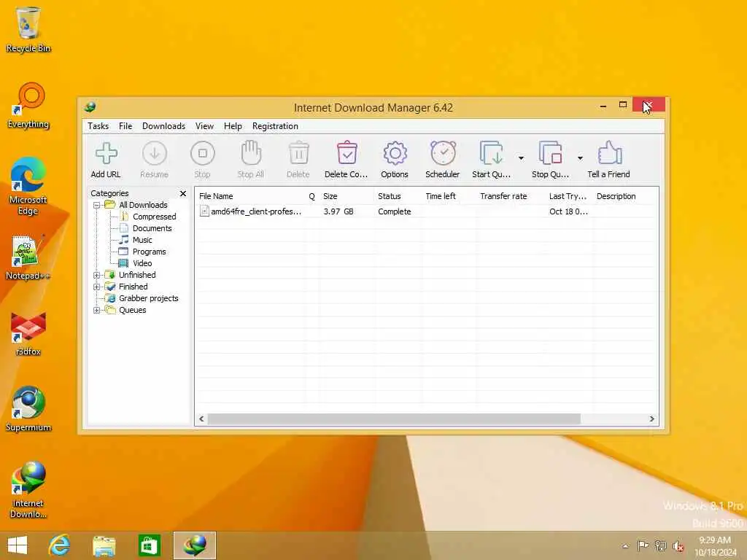
Task: Select the Notepad++ desktop shortcut
Action: coord(28,257)
